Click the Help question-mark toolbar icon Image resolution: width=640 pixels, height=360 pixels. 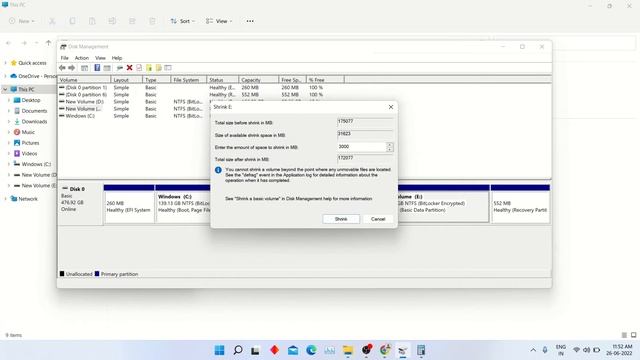click(97, 68)
